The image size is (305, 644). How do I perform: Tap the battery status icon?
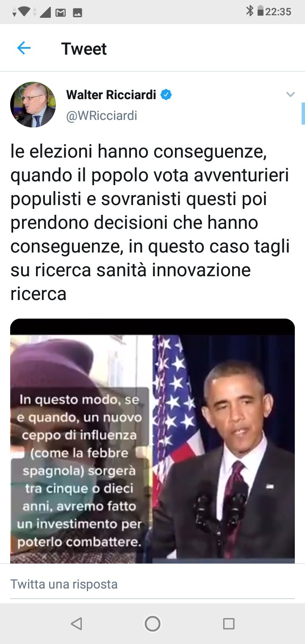[261, 11]
